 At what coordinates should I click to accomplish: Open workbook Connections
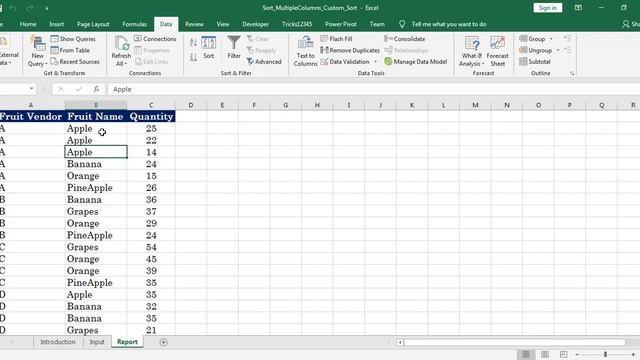(x=155, y=39)
